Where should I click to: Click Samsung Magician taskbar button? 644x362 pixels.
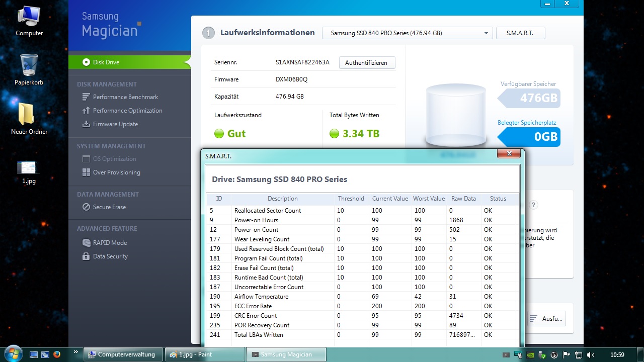287,354
